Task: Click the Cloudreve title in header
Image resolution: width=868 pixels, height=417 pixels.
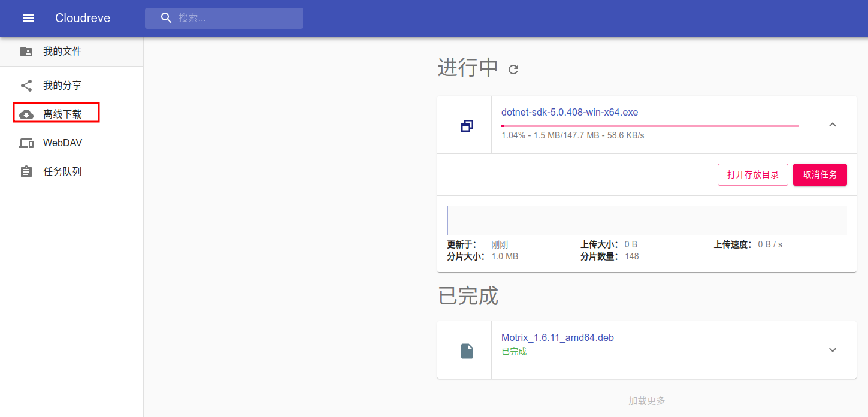Action: pyautogui.click(x=83, y=18)
